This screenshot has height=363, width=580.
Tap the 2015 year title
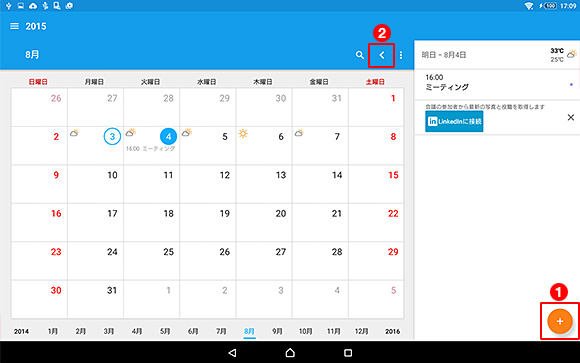pos(36,26)
